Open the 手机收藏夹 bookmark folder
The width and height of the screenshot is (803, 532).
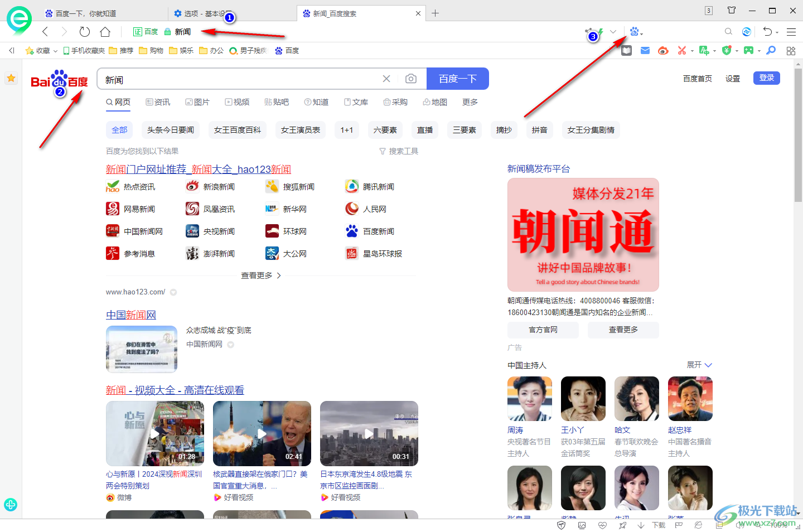(84, 51)
